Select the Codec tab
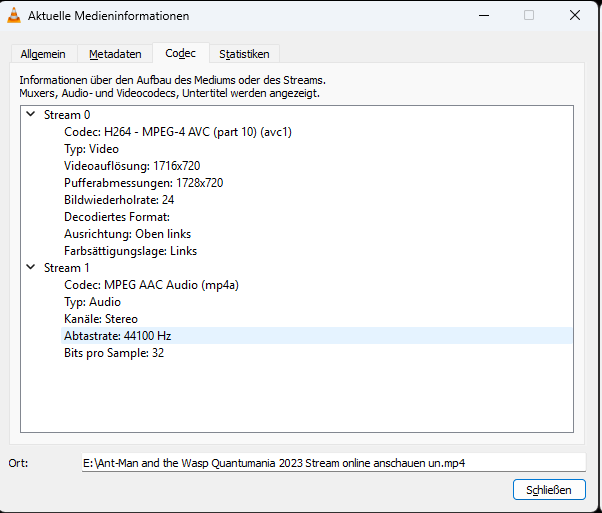602x513 pixels. click(x=180, y=53)
